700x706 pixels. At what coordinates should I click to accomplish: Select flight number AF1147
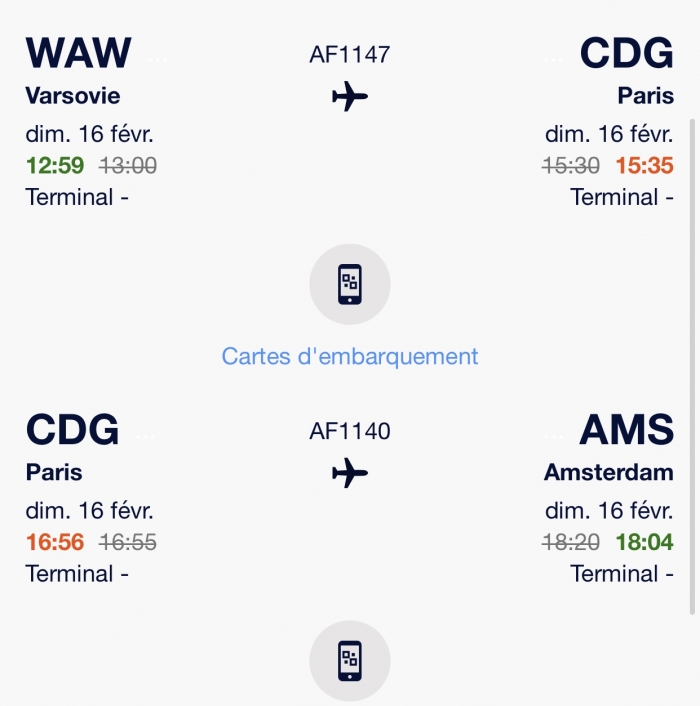click(x=350, y=55)
